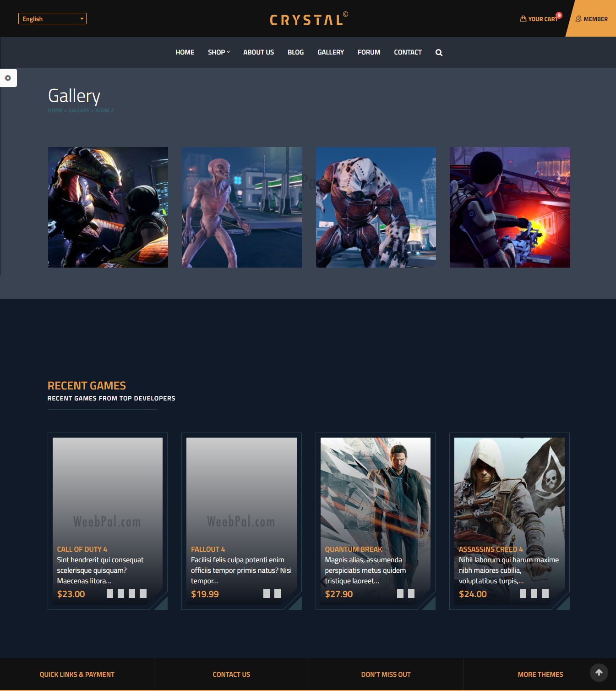
Task: Click the $27.90 price
Action: [x=339, y=594]
